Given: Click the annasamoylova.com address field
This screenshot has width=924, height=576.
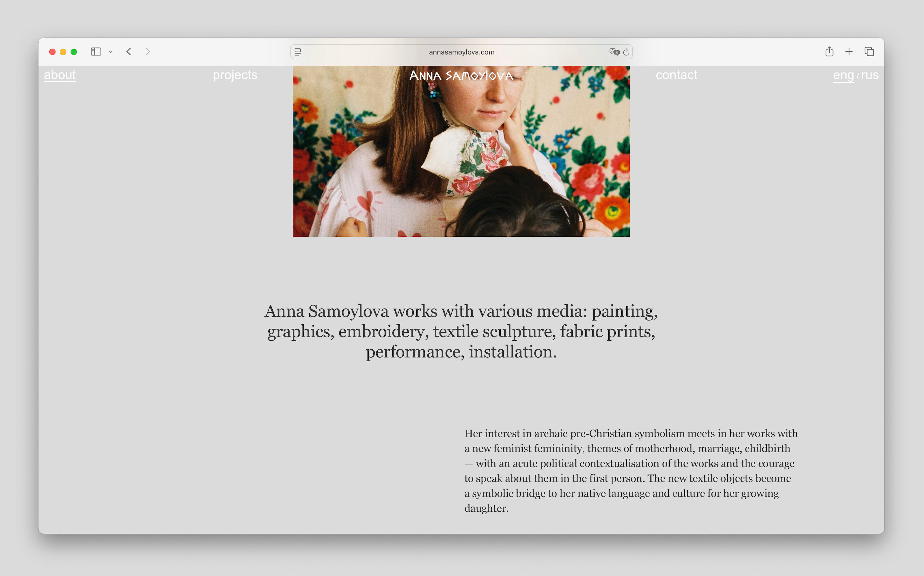Looking at the screenshot, I should pyautogui.click(x=461, y=52).
